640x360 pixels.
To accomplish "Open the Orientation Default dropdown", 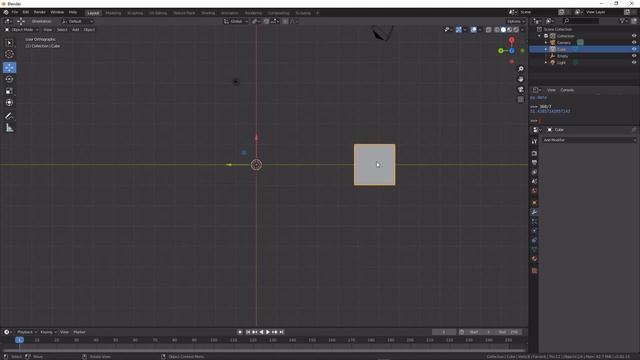I will tap(78, 21).
